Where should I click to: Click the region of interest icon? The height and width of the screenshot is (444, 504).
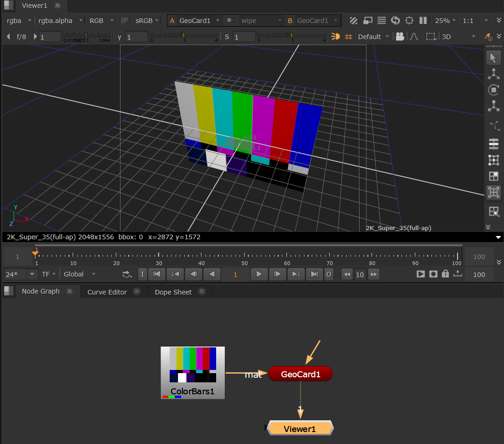pyautogui.click(x=430, y=37)
